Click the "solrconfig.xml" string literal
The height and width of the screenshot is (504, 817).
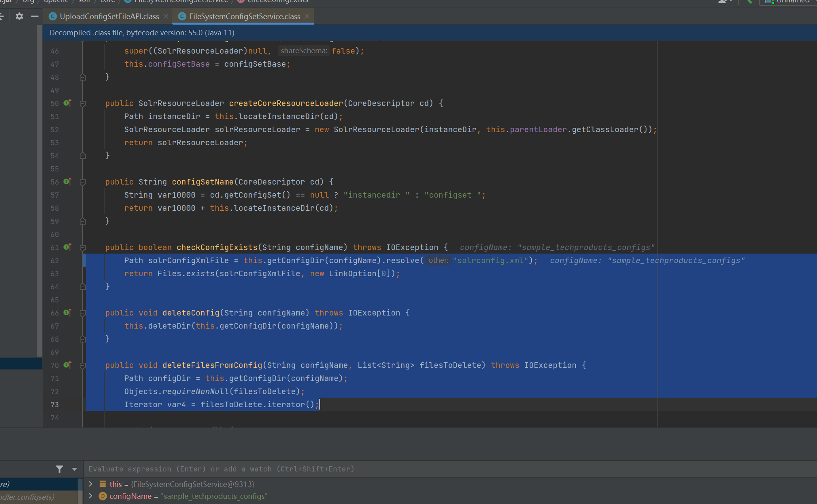pos(490,260)
